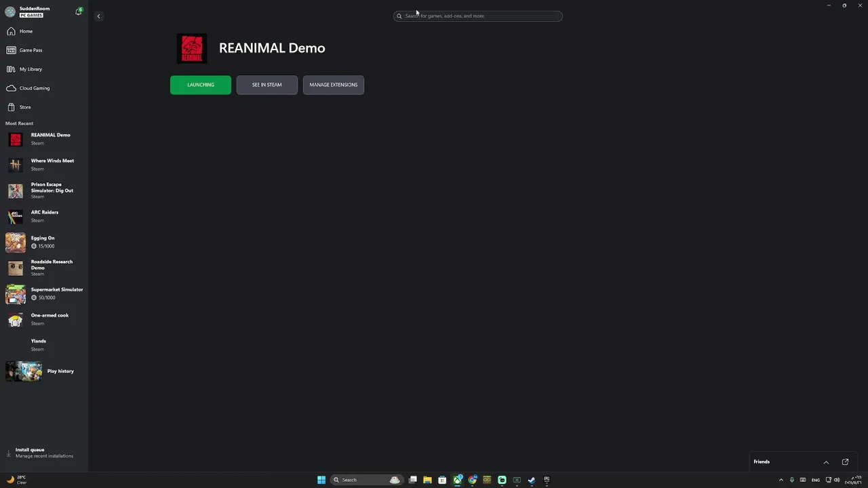
Task: Open the Store in the sidebar
Action: pos(44,107)
